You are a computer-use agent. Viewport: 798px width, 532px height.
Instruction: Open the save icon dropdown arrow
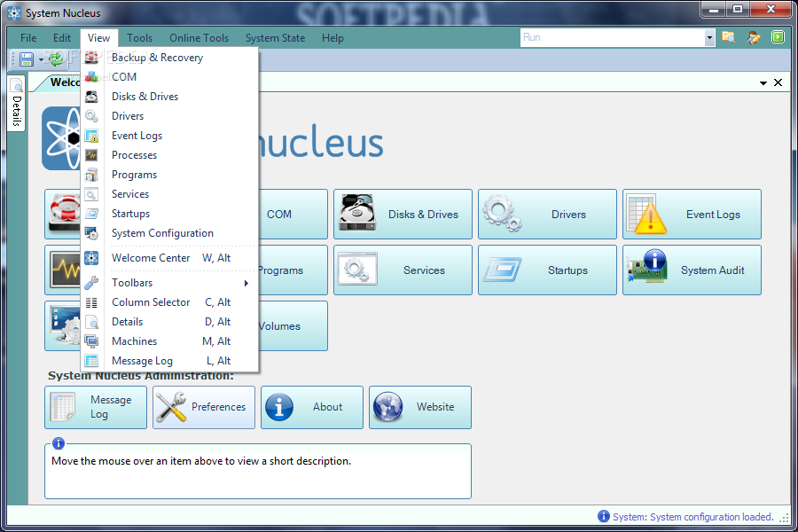41,60
